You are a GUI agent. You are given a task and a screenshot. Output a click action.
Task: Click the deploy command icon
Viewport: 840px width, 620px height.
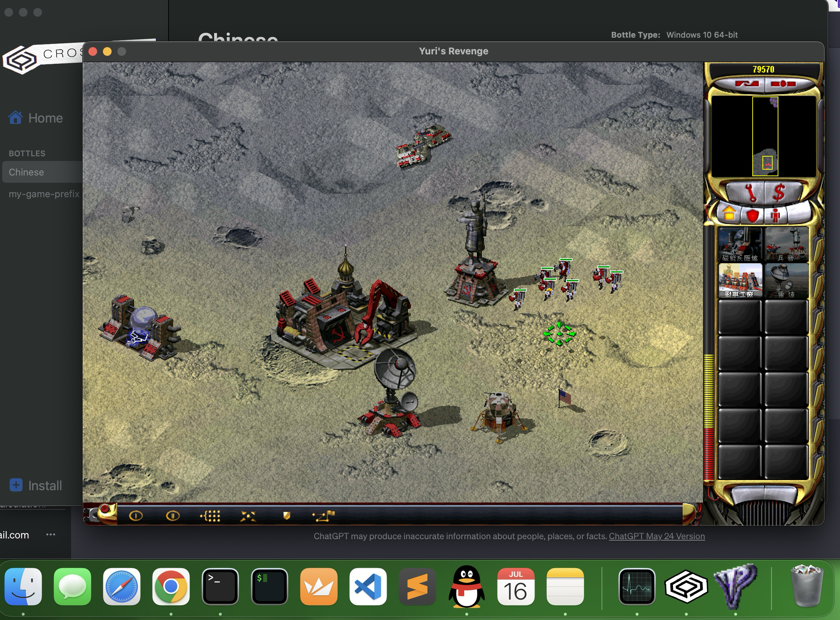[248, 516]
